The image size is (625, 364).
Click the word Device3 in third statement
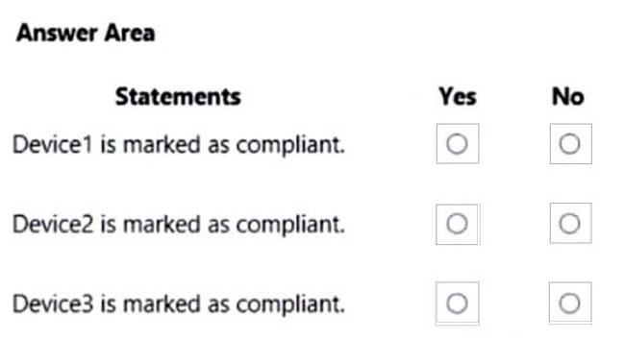pos(53,303)
